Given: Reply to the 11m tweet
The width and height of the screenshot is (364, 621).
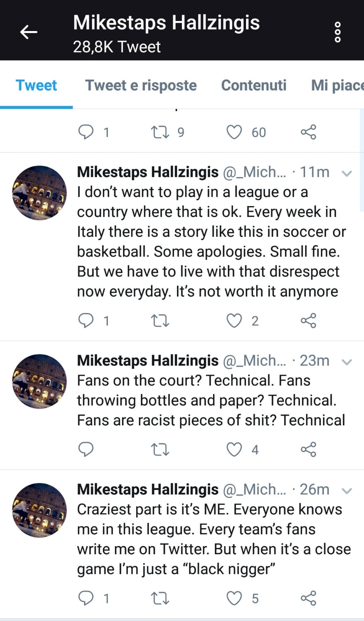Looking at the screenshot, I should tap(86, 321).
